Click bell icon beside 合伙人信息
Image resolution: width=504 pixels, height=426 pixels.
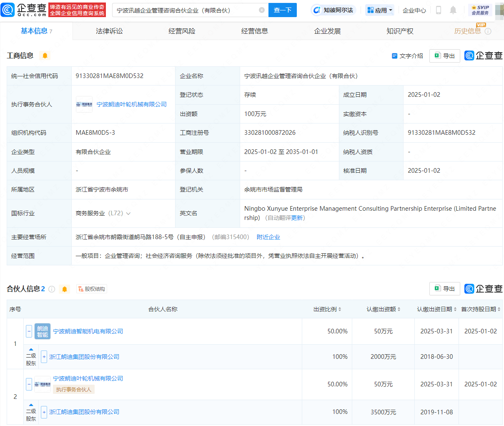(64, 289)
